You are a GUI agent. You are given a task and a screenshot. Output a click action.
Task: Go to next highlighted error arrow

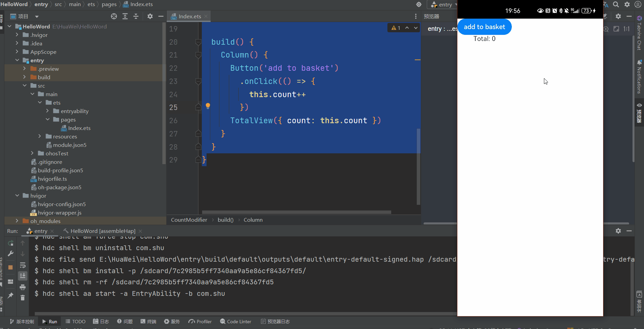(x=416, y=28)
